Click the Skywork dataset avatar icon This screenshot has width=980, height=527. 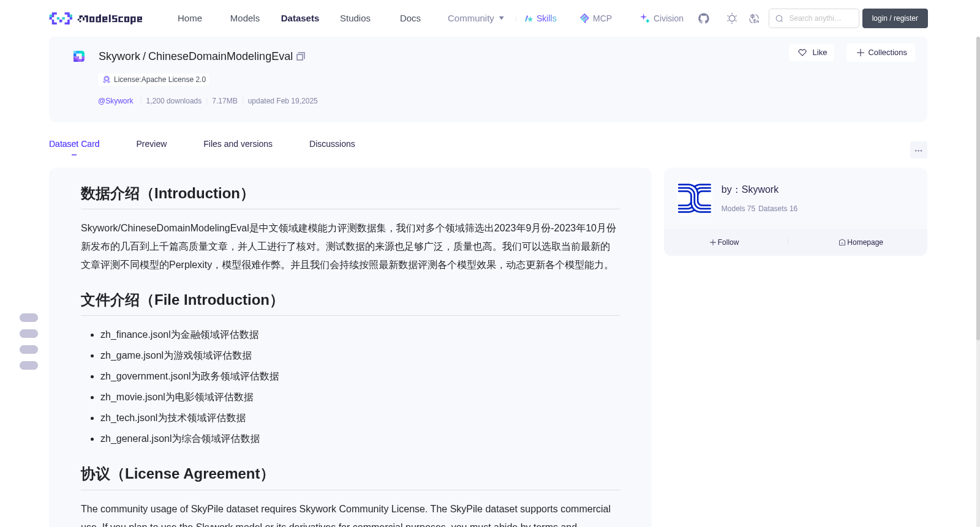79,56
